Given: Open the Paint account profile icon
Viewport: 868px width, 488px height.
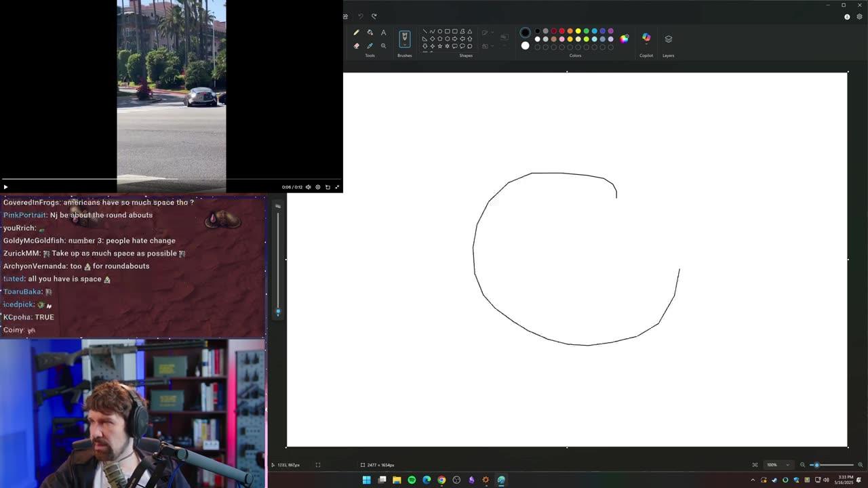Looking at the screenshot, I should (x=847, y=17).
